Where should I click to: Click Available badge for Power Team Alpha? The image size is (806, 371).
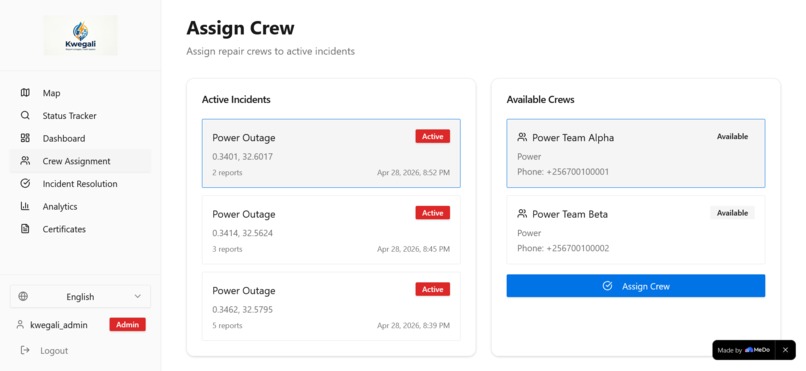(x=732, y=136)
